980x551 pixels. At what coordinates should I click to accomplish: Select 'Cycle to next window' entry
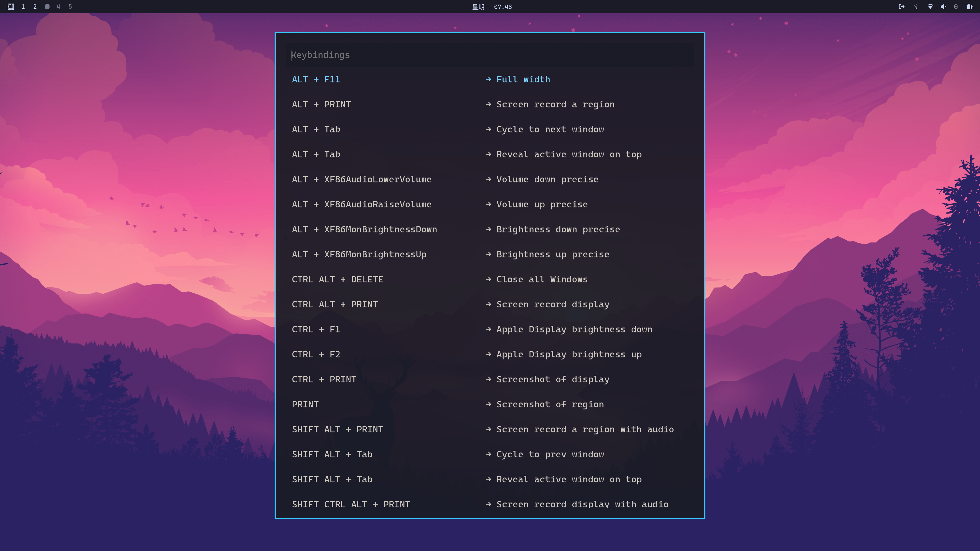coord(490,130)
